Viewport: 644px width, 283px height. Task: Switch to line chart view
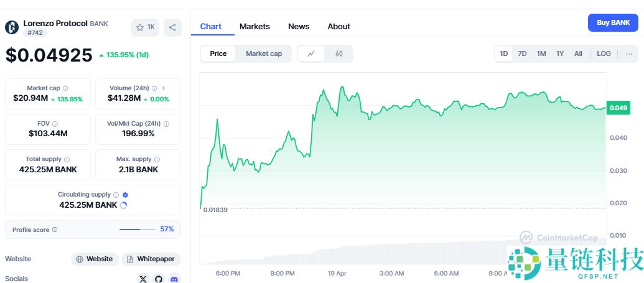coord(311,54)
